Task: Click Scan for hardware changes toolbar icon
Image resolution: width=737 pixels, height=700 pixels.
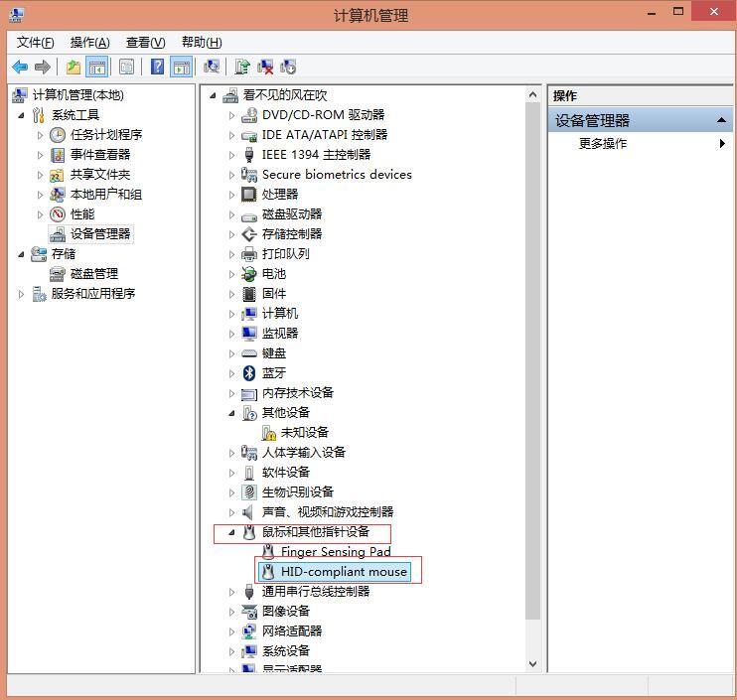Action: coord(212,67)
